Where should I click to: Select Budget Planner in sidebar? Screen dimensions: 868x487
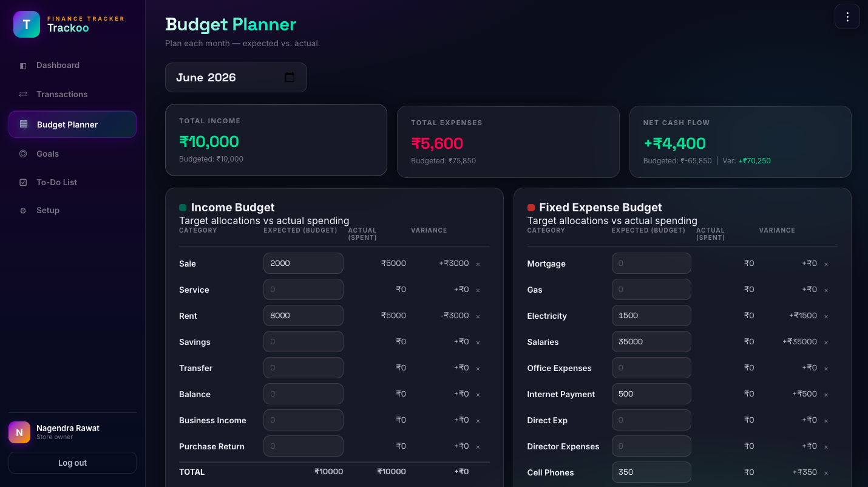coord(72,124)
